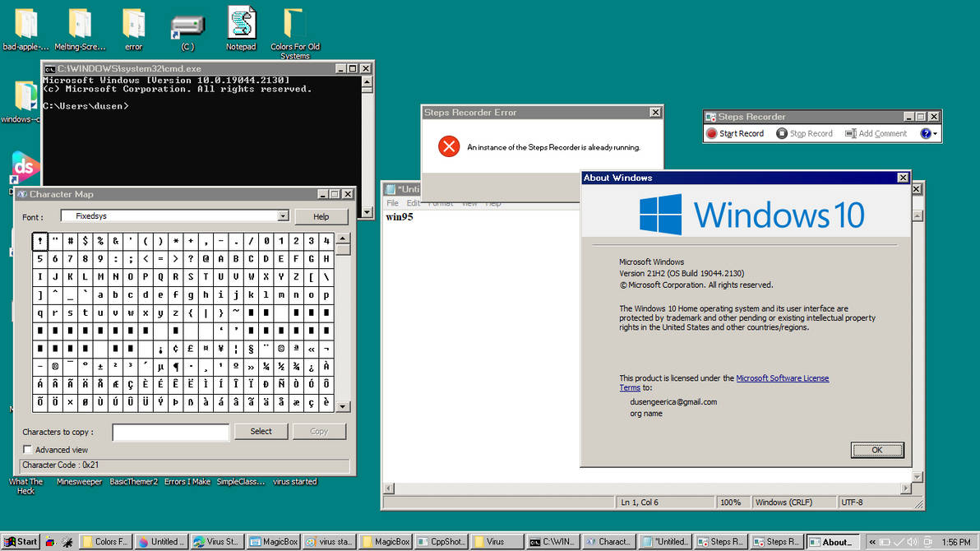Click the Add Comment icon in Steps Recorder
This screenshot has height=551, width=980.
click(x=851, y=133)
